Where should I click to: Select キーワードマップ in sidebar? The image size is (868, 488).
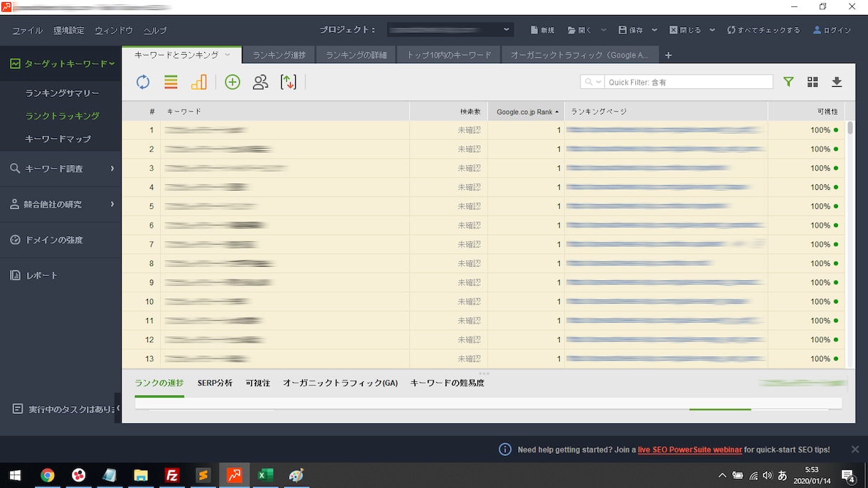pos(58,139)
